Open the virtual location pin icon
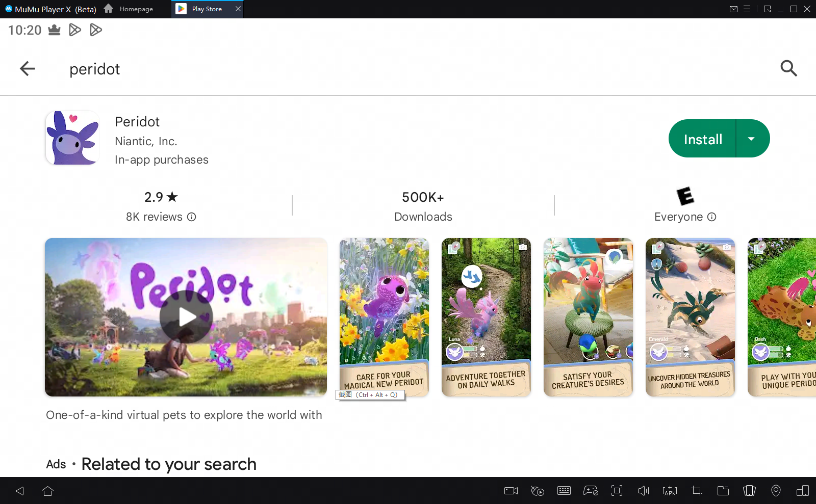 (x=776, y=491)
